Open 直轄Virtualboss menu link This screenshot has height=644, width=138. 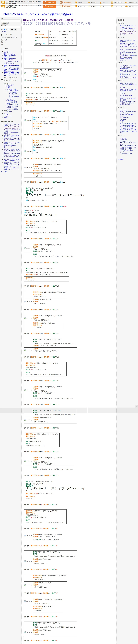click(9, 71)
